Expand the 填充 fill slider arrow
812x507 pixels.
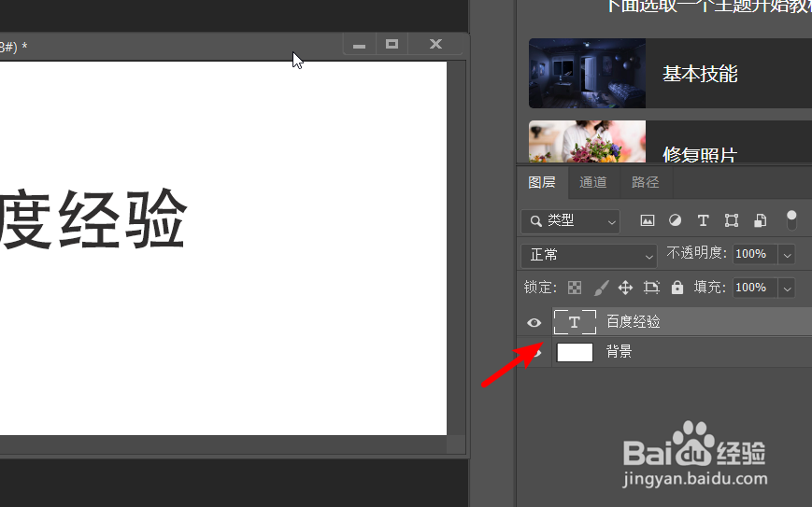(x=787, y=289)
